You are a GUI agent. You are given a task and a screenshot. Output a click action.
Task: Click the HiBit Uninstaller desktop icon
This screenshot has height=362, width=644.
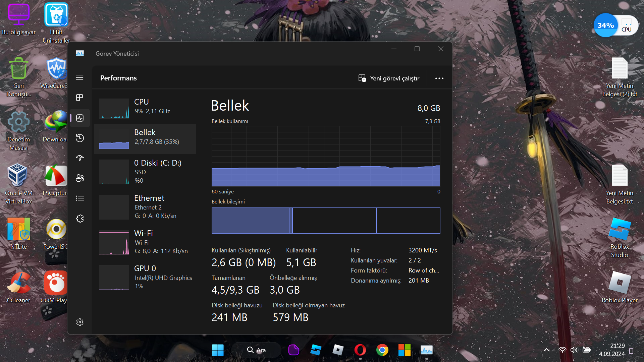pos(56,23)
